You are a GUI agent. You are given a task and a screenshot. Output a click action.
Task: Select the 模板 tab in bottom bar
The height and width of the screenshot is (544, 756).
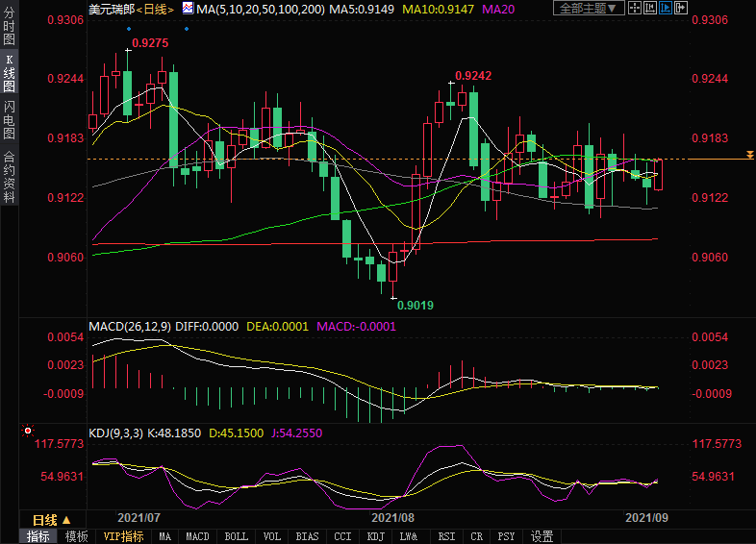(x=77, y=536)
